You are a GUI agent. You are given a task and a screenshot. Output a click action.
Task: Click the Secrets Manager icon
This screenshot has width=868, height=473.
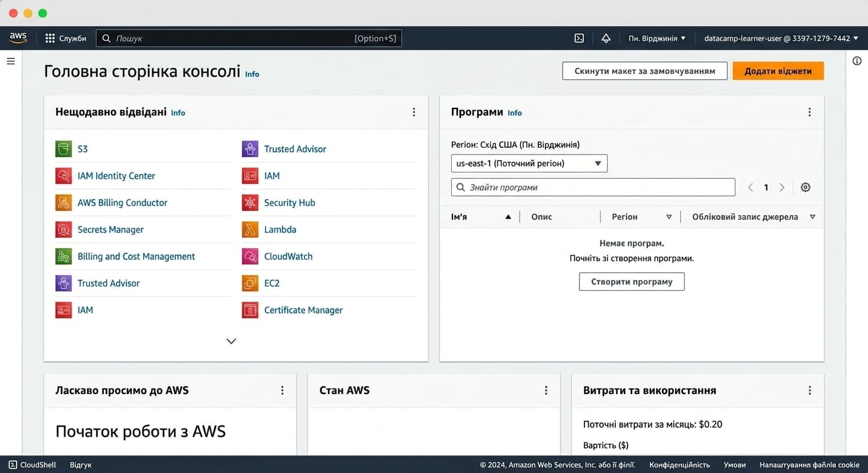(x=63, y=230)
